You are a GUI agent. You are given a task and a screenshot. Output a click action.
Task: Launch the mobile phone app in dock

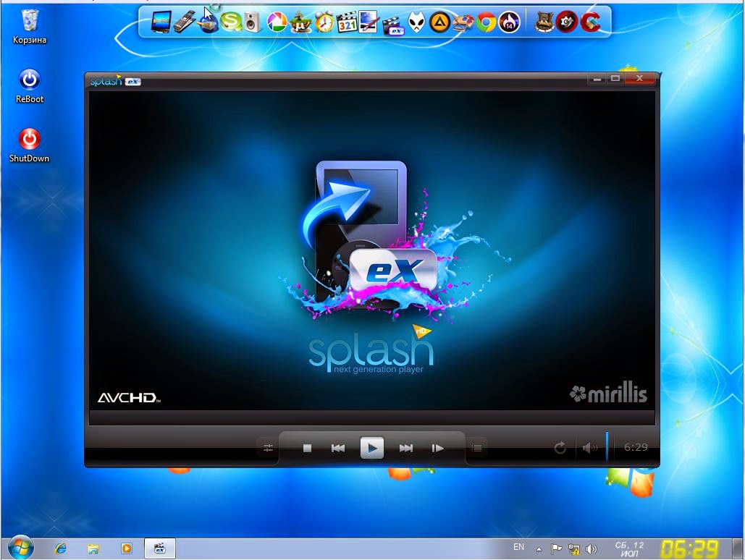185,22
